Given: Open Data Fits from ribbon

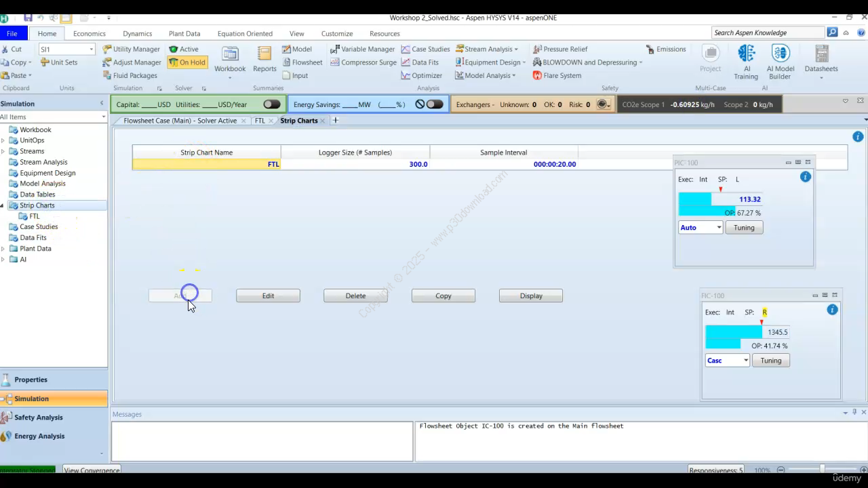Looking at the screenshot, I should pos(420,62).
